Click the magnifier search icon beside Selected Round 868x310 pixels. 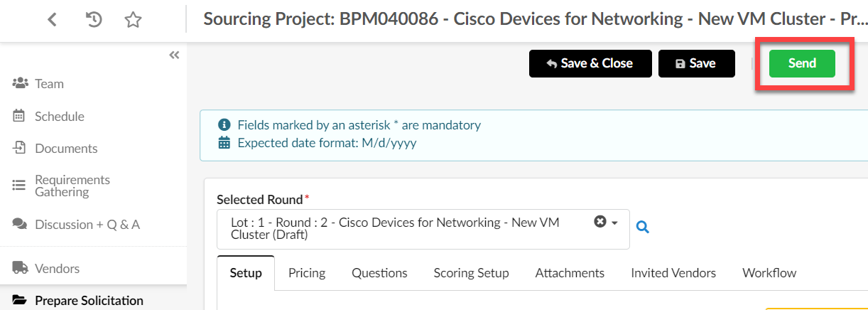(x=643, y=228)
